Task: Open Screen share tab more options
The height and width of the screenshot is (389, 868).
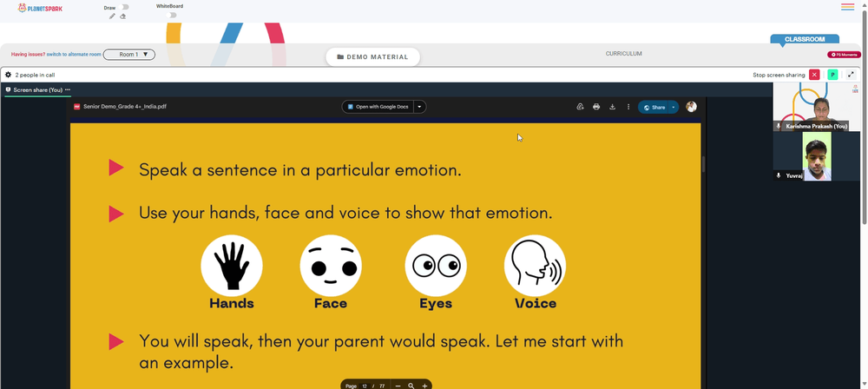Action: tap(68, 89)
